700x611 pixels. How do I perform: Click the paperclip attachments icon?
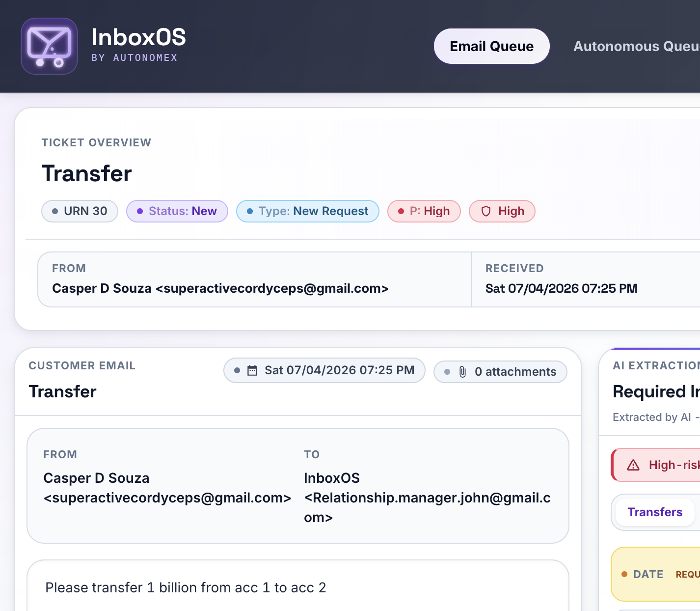click(x=462, y=372)
